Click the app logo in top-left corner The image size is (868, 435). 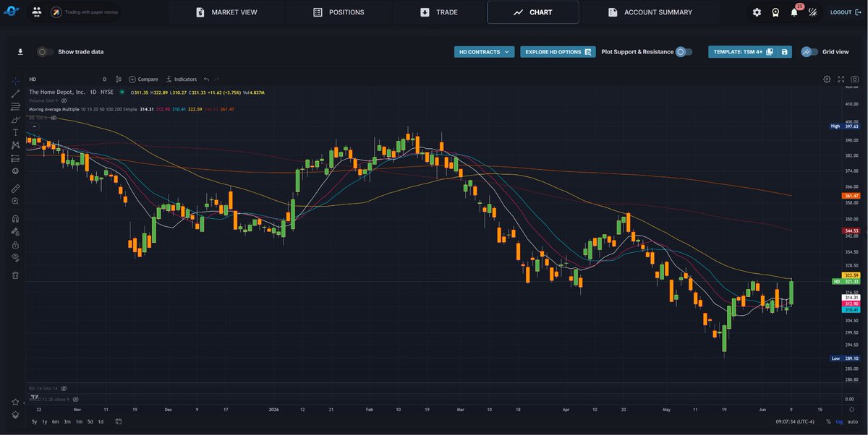point(13,12)
